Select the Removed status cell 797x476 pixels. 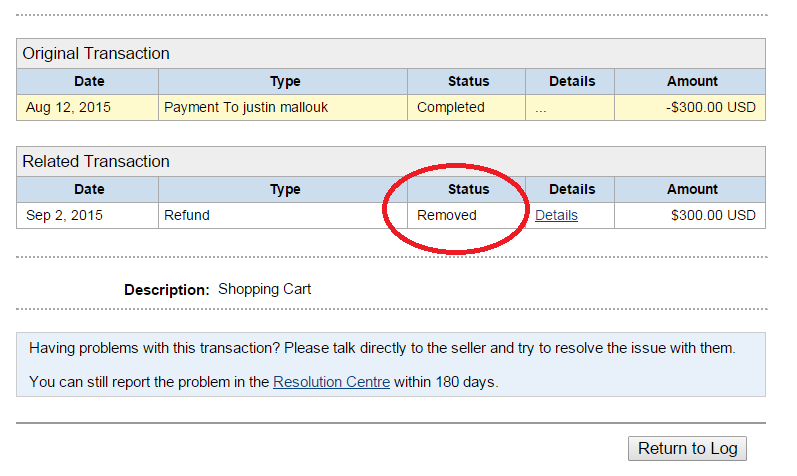pyautogui.click(x=447, y=215)
